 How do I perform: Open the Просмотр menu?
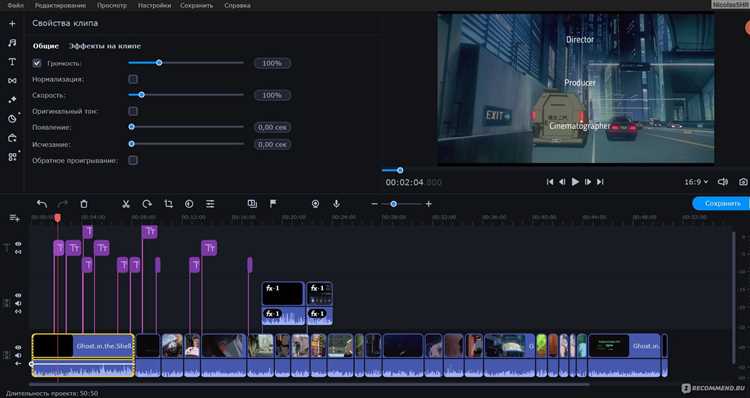point(112,5)
